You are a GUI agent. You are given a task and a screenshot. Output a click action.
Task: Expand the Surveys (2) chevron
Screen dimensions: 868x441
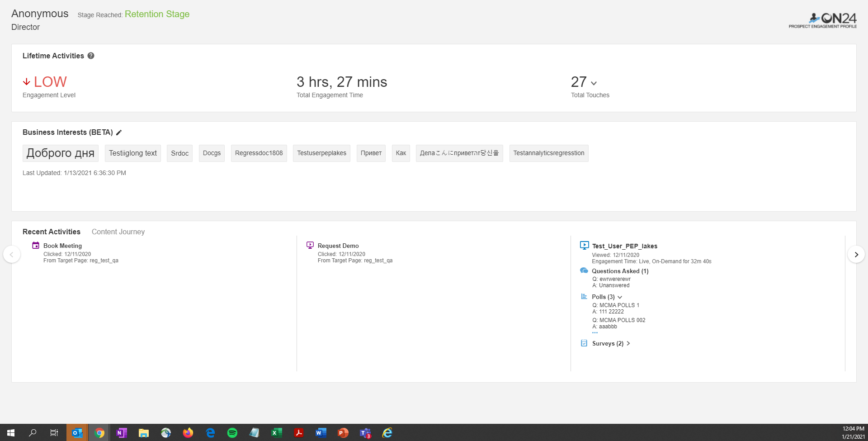pos(628,343)
